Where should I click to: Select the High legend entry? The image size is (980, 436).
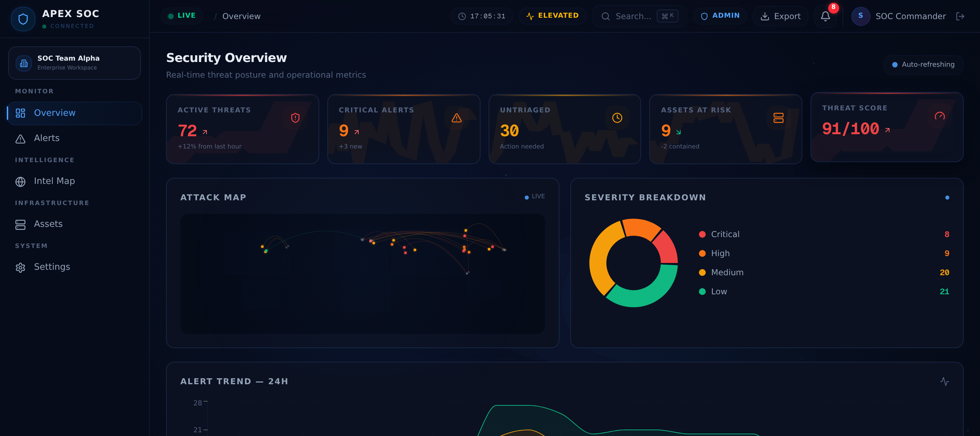click(823, 254)
